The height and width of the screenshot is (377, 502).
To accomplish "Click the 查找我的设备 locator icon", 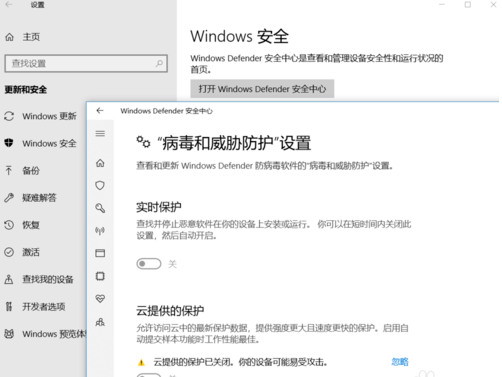I will (x=9, y=279).
